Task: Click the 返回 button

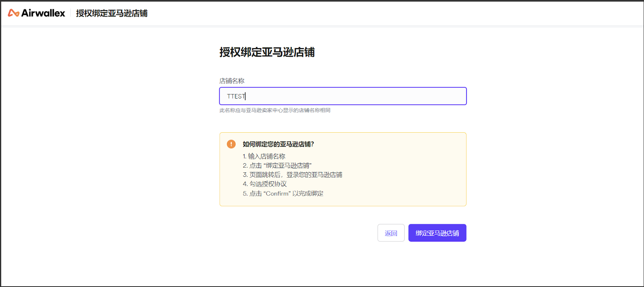Action: pyautogui.click(x=391, y=233)
